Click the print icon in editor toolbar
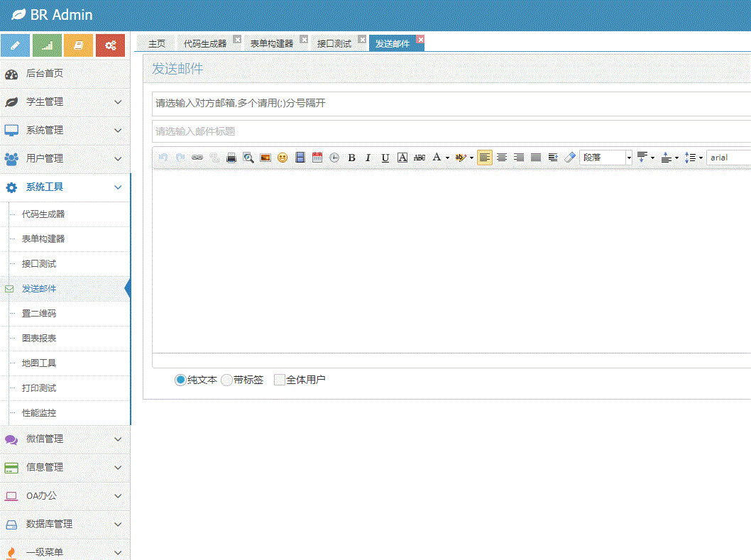The height and width of the screenshot is (560, 751). pyautogui.click(x=231, y=158)
